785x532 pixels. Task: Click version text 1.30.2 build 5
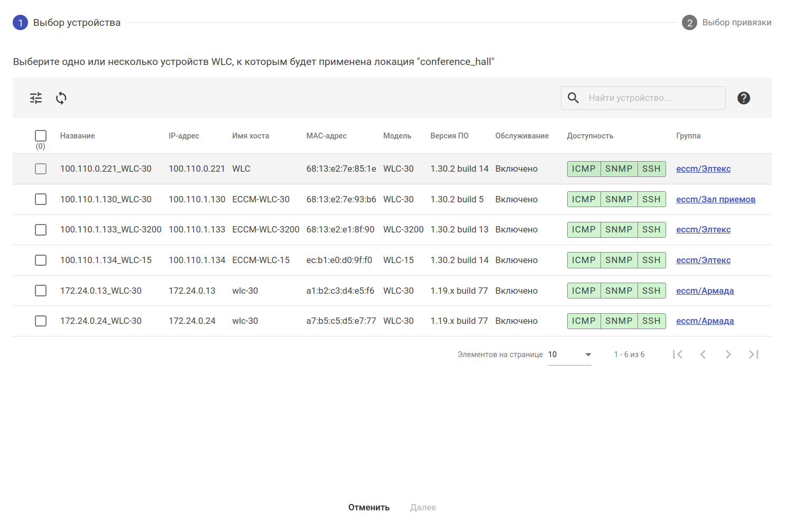tap(457, 200)
